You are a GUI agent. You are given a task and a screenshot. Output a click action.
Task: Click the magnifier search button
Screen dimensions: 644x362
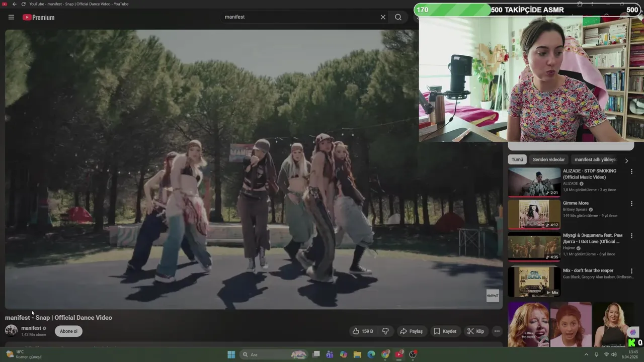[398, 17]
